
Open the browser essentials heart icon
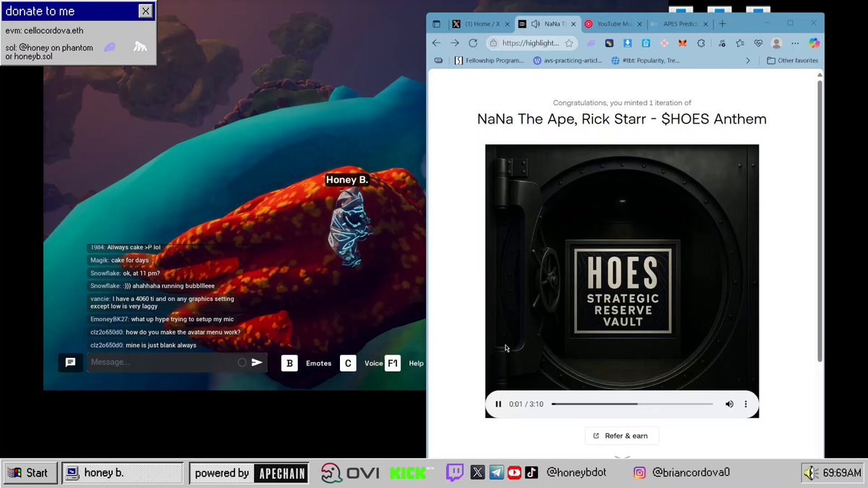tap(758, 43)
